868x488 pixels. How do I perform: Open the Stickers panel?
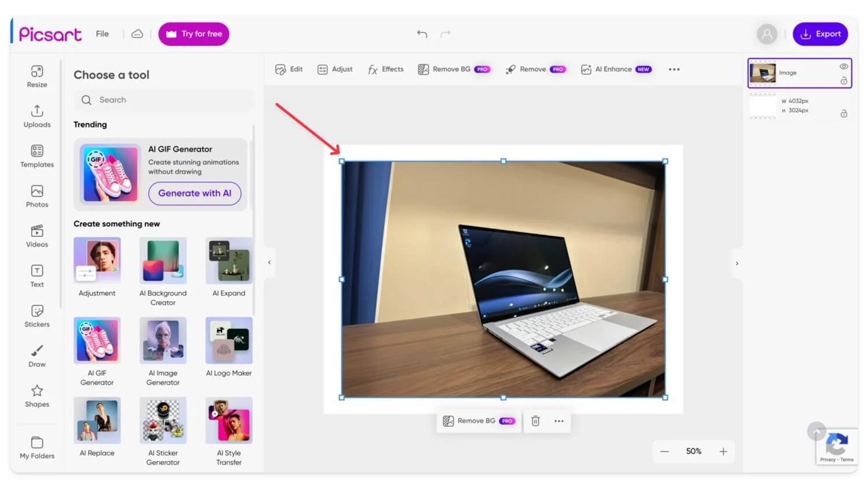coord(37,316)
